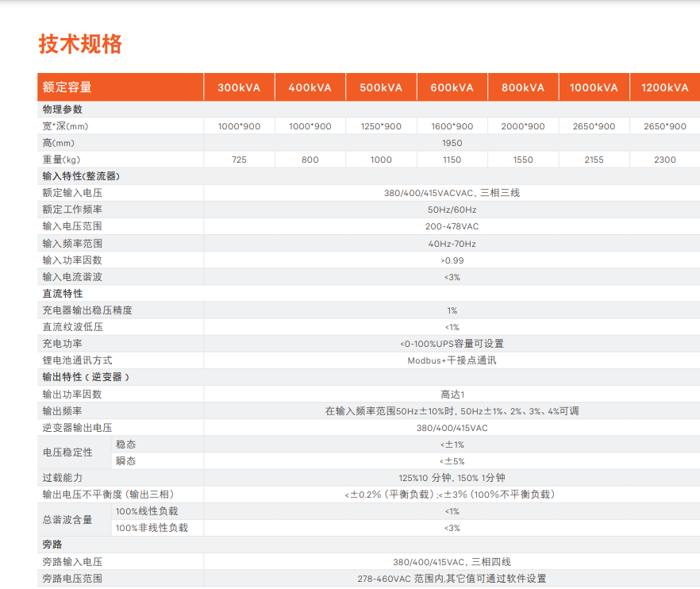Select the 2155 weight cell

click(594, 160)
